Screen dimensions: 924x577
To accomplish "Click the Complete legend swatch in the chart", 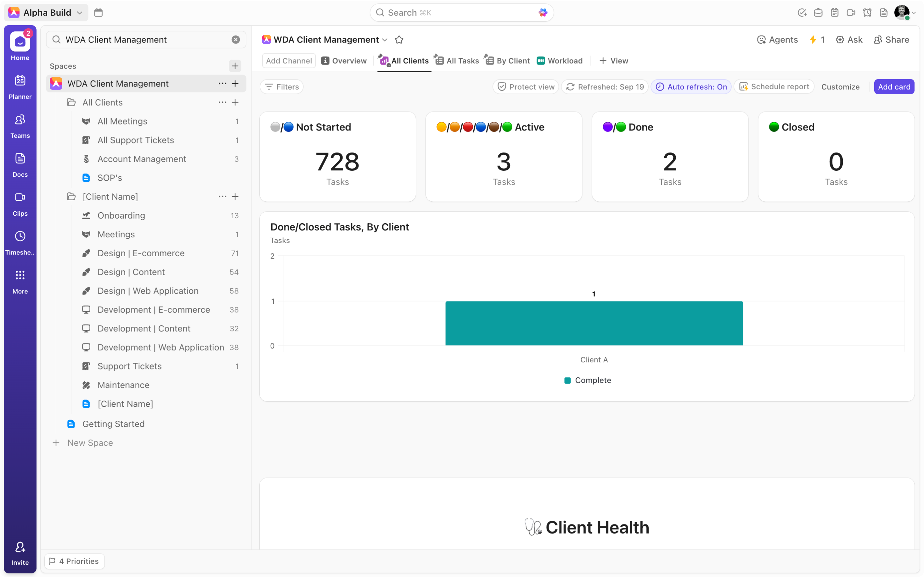I will click(x=567, y=380).
